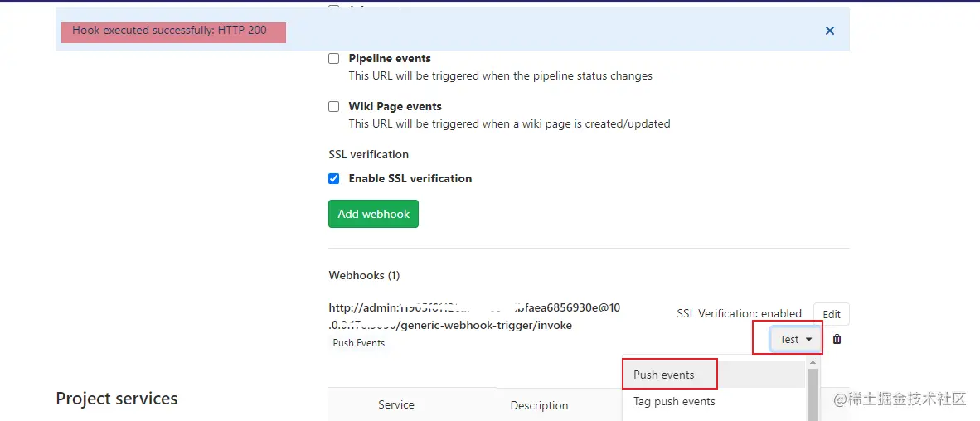Open the Test dropdown
980x421 pixels.
[x=795, y=339]
